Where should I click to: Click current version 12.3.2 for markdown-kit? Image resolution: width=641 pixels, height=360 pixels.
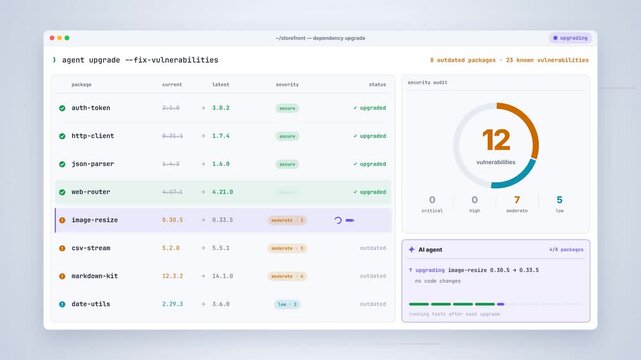pyautogui.click(x=173, y=276)
